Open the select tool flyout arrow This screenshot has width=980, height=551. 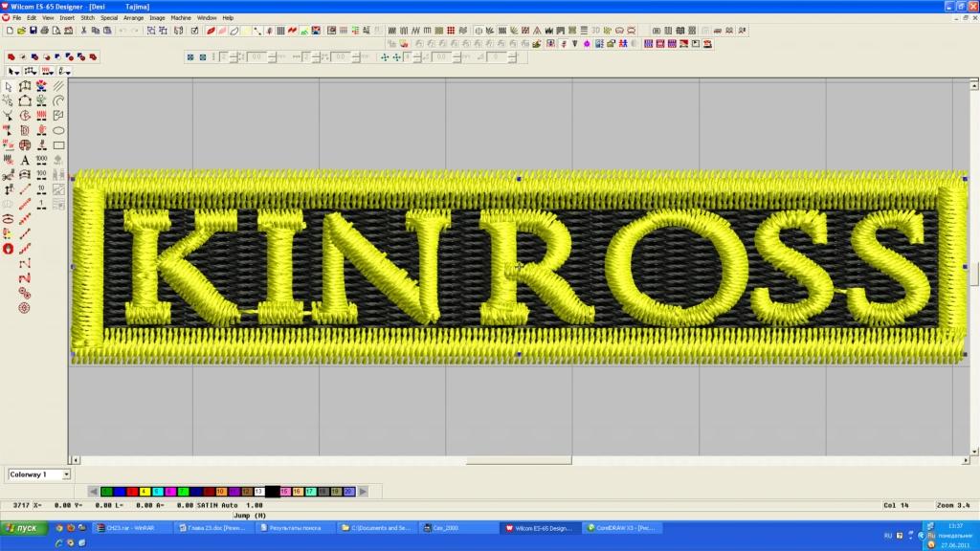(x=19, y=72)
